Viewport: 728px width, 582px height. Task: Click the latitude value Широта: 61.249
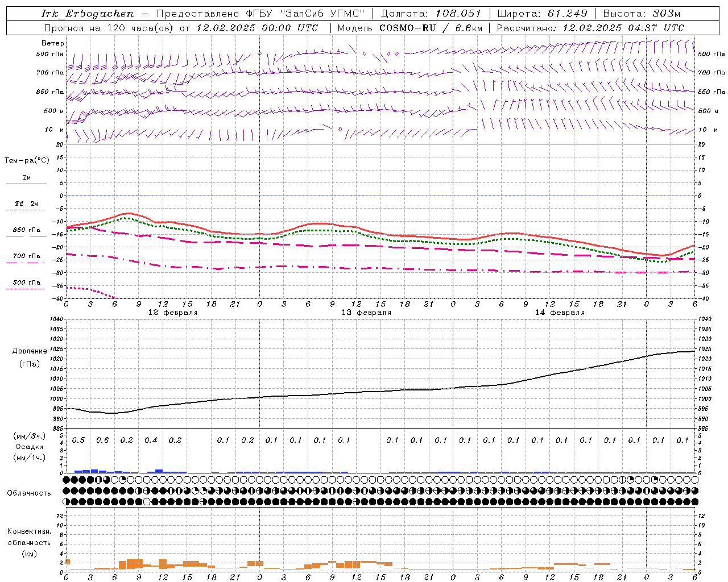point(542,14)
